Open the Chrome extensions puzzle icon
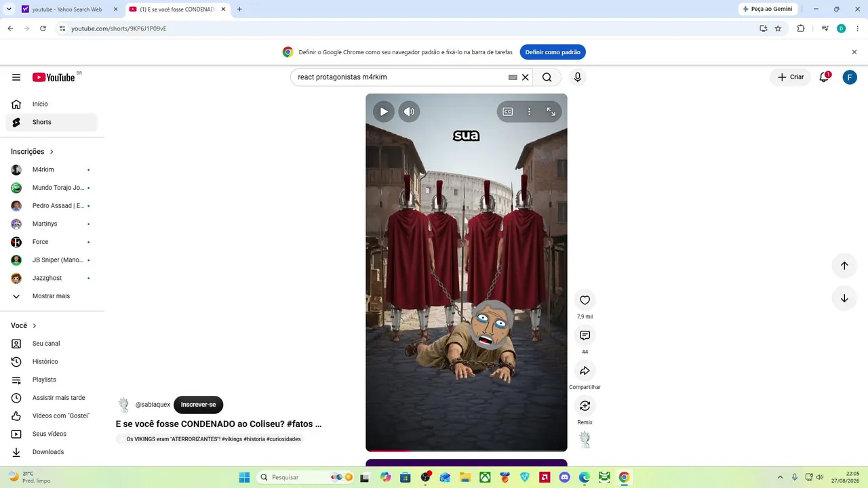 pos(801,28)
